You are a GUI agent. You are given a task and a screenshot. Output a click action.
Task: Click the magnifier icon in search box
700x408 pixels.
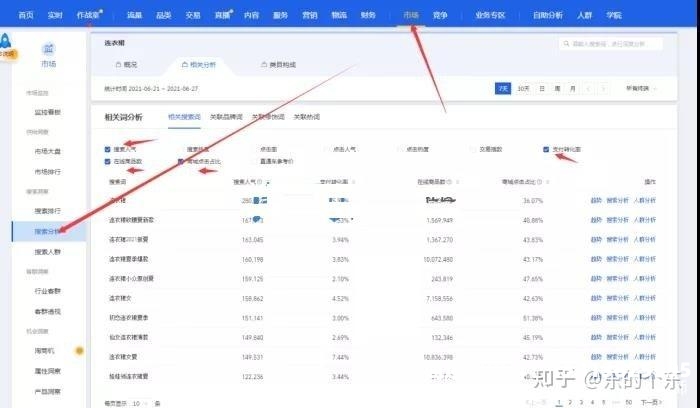(566, 44)
